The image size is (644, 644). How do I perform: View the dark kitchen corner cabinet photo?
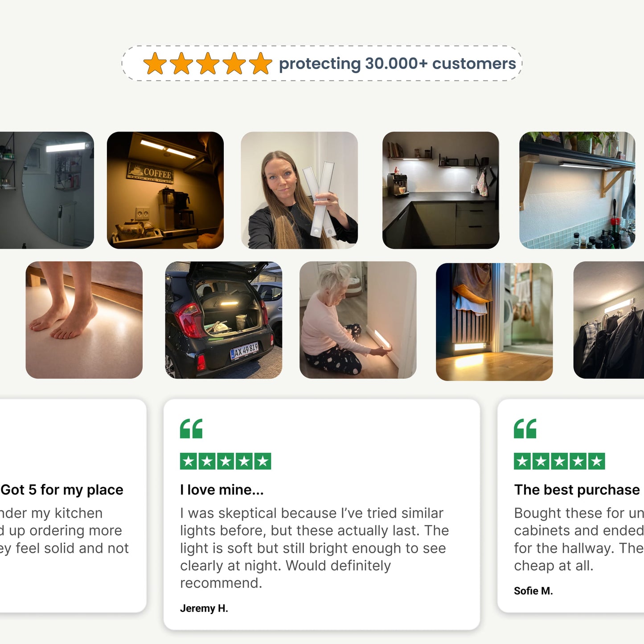click(x=440, y=190)
